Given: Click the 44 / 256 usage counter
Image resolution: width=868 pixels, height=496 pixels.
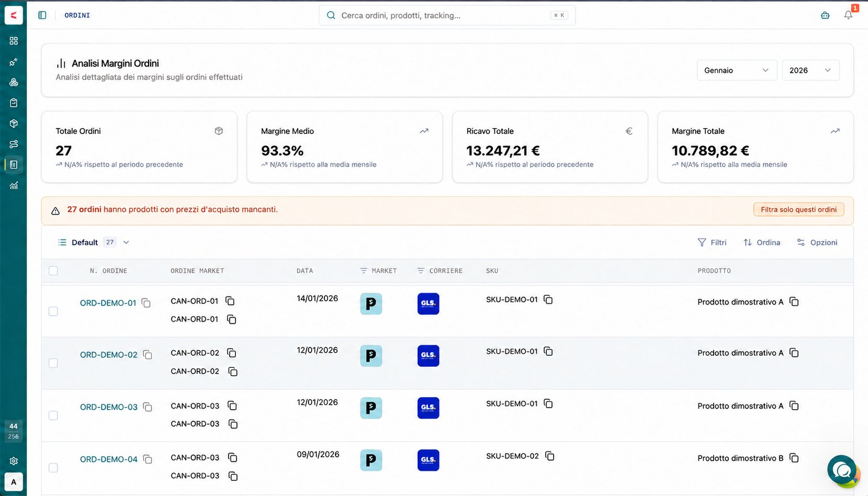Looking at the screenshot, I should pos(14,431).
